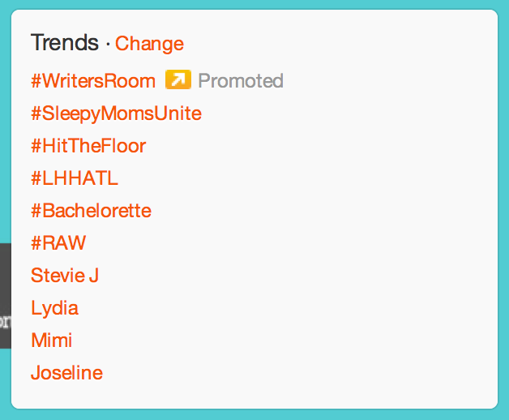This screenshot has width=509, height=420.
Task: Open the #LHHATL hashtag trend
Action: (x=75, y=178)
